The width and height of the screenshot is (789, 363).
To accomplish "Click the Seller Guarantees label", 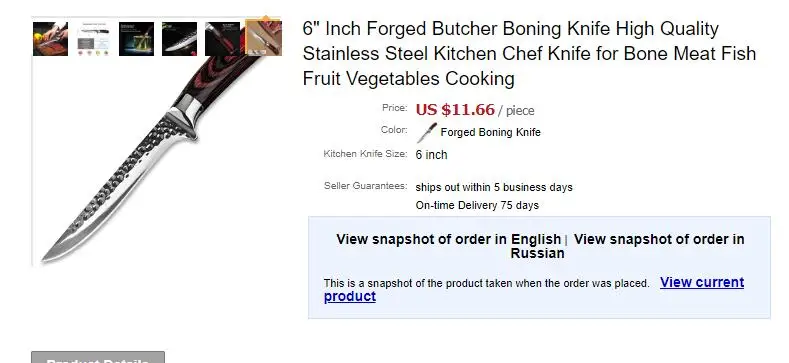I will coord(365,186).
